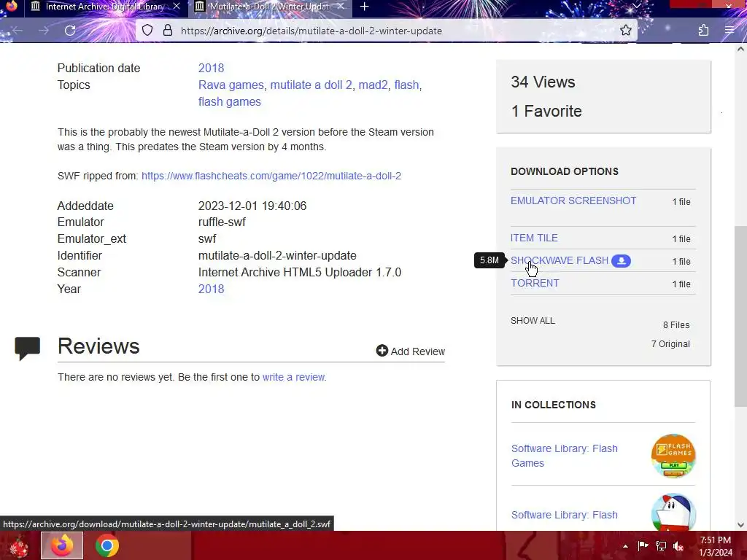Click the scrollbar up arrow
Viewport: 747px width, 560px height.
pos(740,49)
